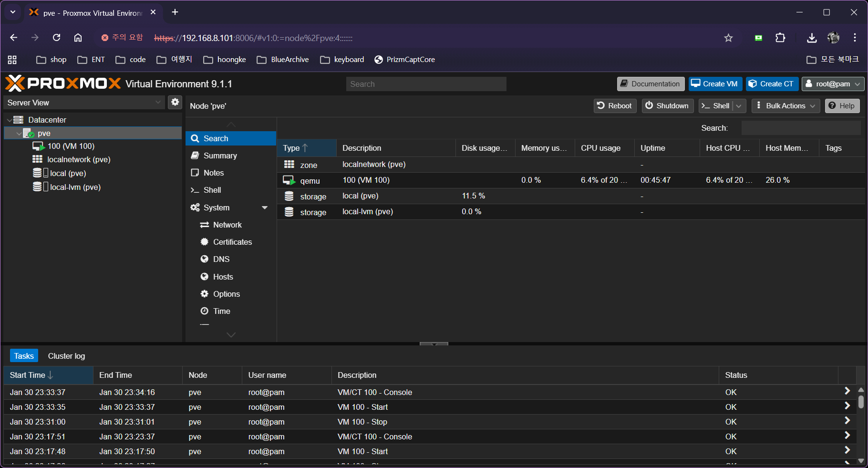Image resolution: width=868 pixels, height=468 pixels.
Task: Click the Reboot button
Action: 615,106
